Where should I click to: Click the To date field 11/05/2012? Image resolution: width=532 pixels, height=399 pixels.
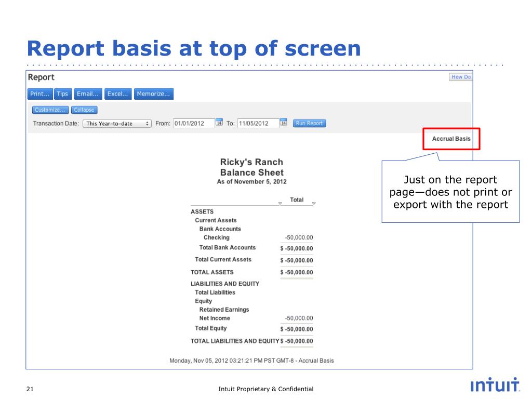pyautogui.click(x=258, y=123)
